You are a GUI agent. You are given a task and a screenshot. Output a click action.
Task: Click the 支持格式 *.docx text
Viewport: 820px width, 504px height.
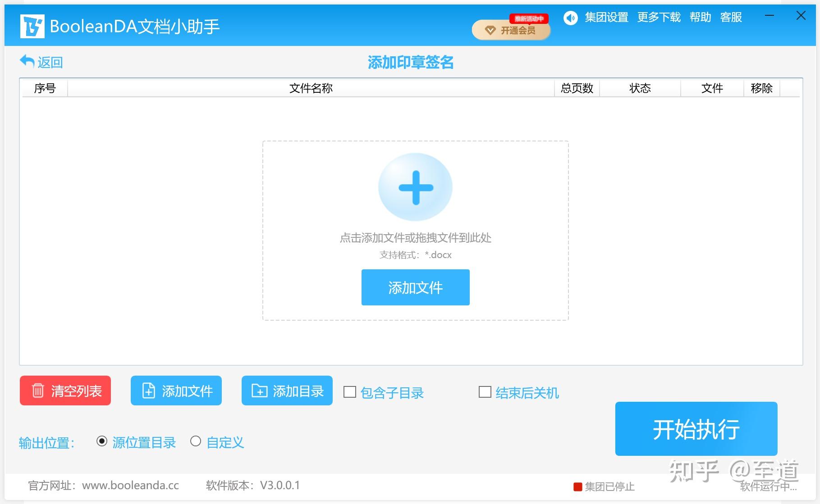pyautogui.click(x=415, y=255)
